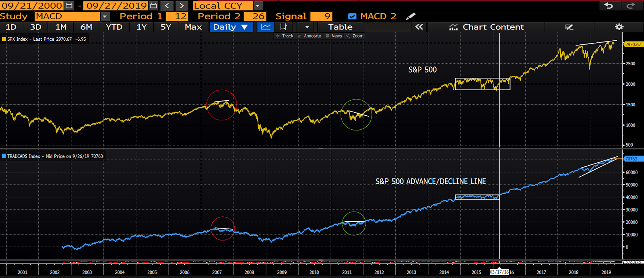Open the chart type dropdown arrow

tap(307, 27)
